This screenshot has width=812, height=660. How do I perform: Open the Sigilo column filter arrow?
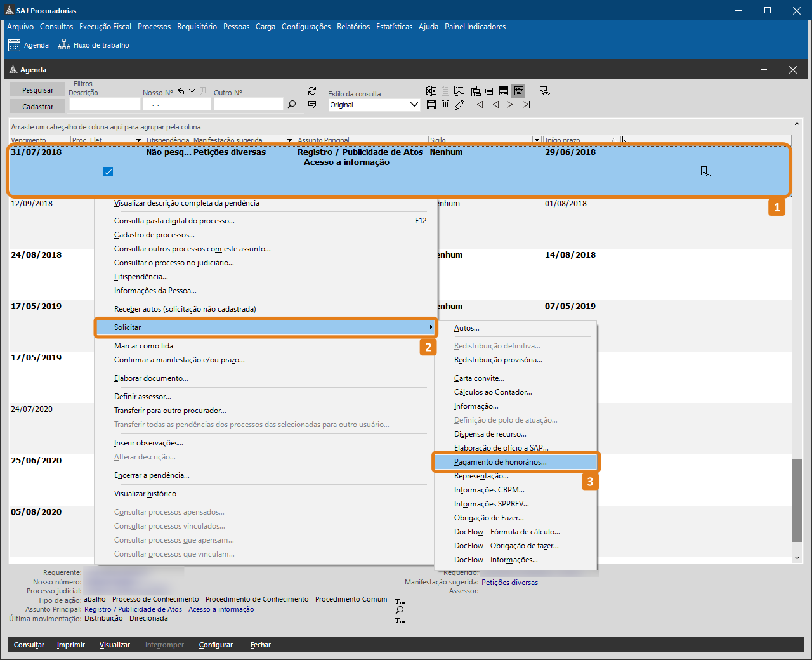point(537,140)
